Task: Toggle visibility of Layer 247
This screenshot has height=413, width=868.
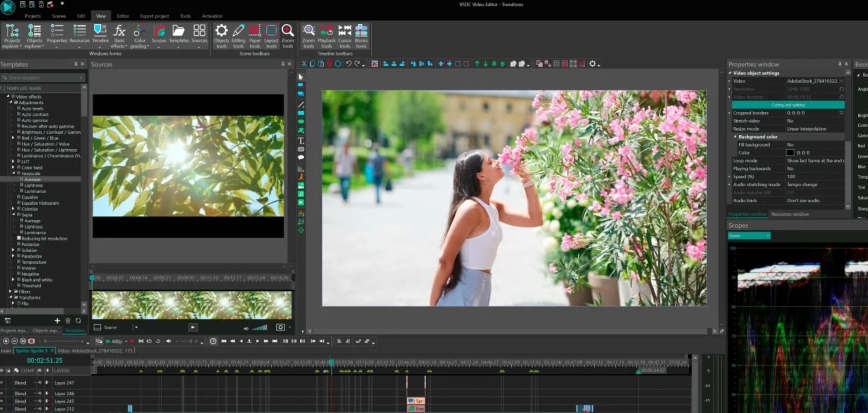Action: (x=2, y=383)
